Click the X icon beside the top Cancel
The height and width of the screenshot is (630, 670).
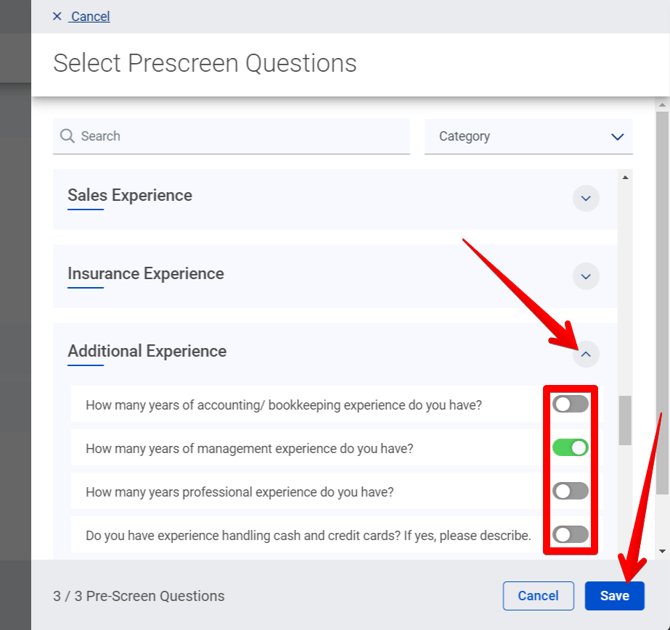click(57, 16)
